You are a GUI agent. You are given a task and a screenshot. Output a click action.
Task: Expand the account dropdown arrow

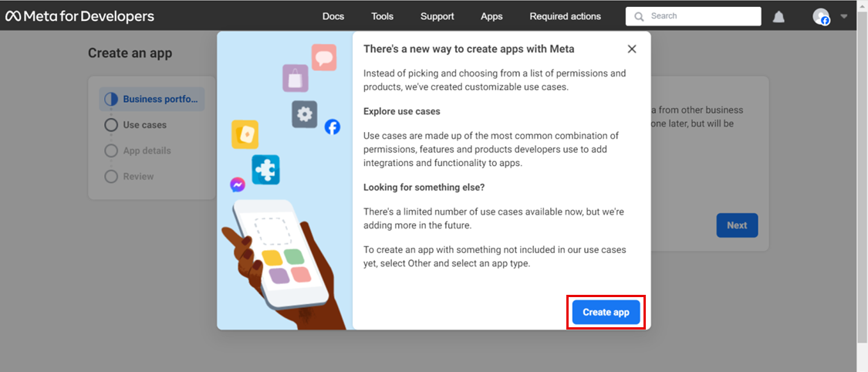pos(843,16)
